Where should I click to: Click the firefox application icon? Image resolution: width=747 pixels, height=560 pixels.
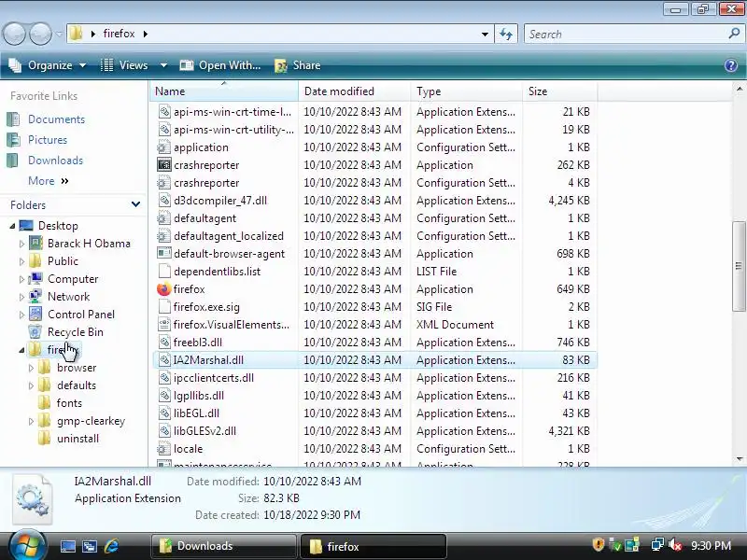tap(164, 289)
